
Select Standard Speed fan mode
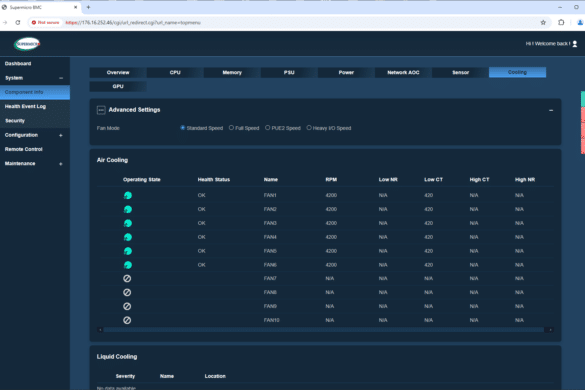[x=182, y=128]
